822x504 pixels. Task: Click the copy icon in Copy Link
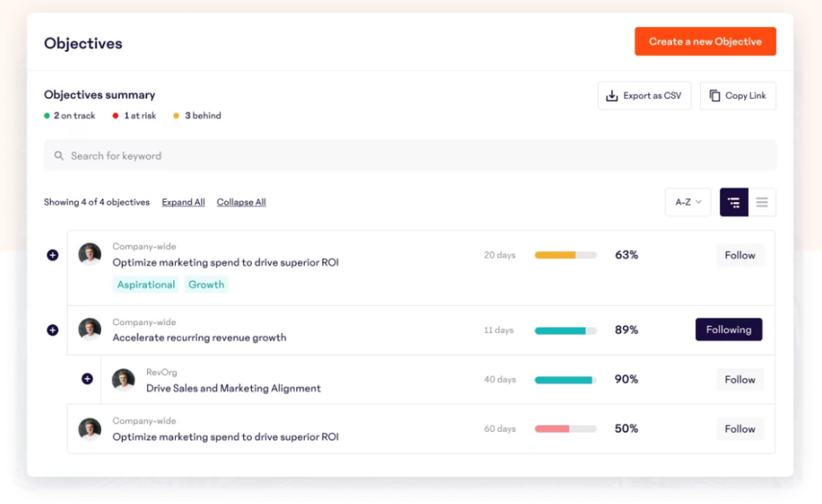click(714, 96)
